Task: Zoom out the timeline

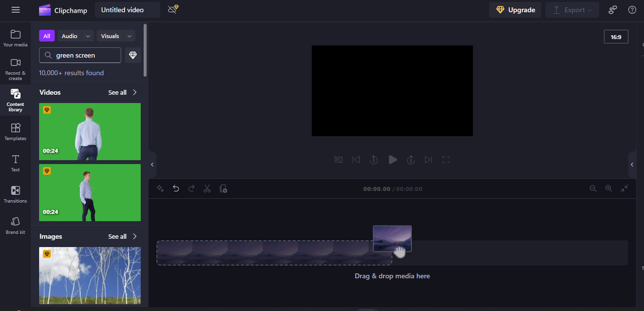Action: [x=593, y=188]
